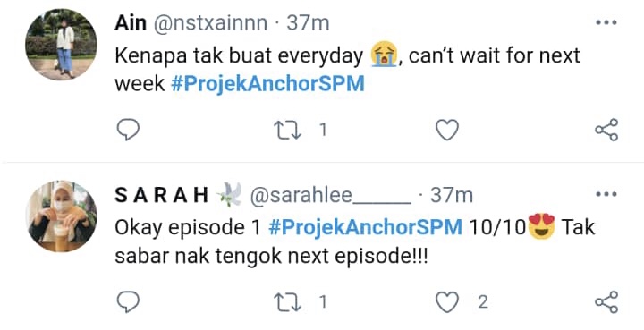View the like count on SARAH's tweet
The image size is (644, 330).
[483, 302]
